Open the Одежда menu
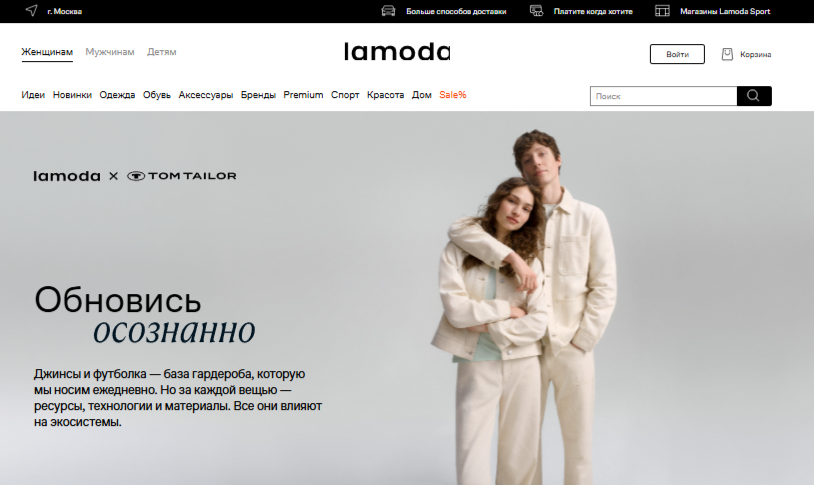This screenshot has width=814, height=485. pos(117,95)
